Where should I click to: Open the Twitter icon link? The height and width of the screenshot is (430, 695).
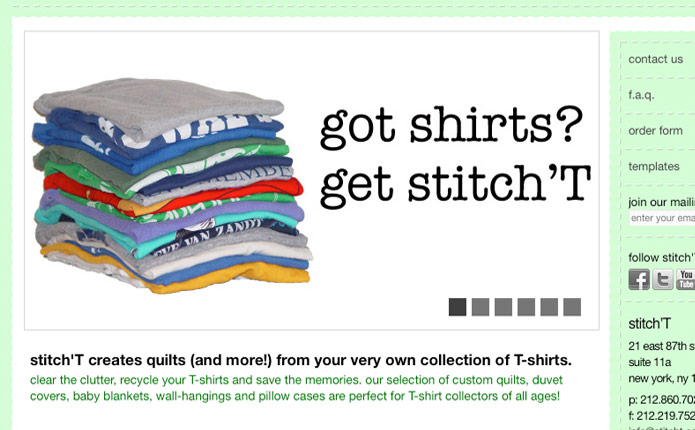(663, 280)
